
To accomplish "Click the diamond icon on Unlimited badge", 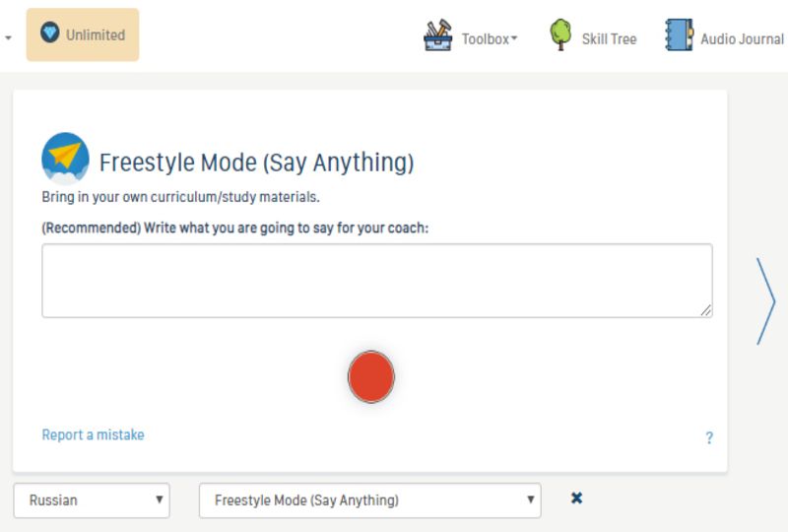I will click(x=50, y=33).
